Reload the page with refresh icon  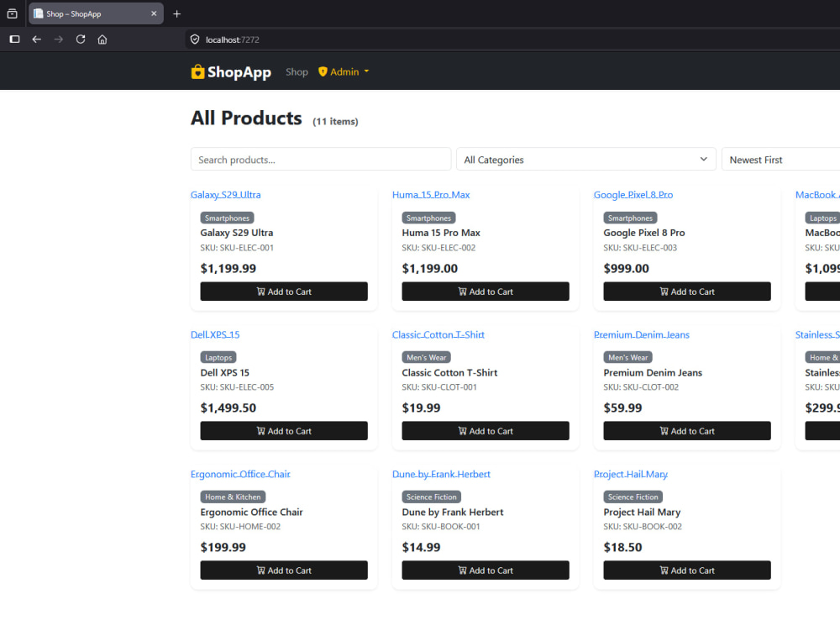[x=81, y=39]
